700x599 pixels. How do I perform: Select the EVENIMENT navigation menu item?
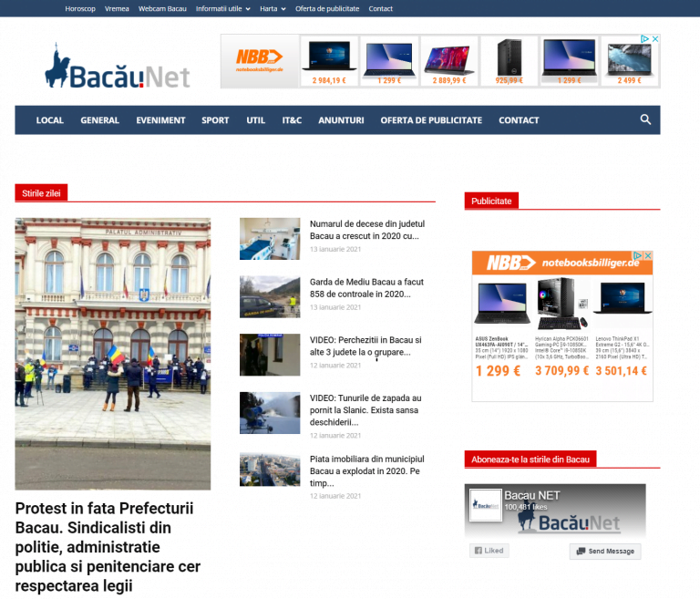[160, 120]
